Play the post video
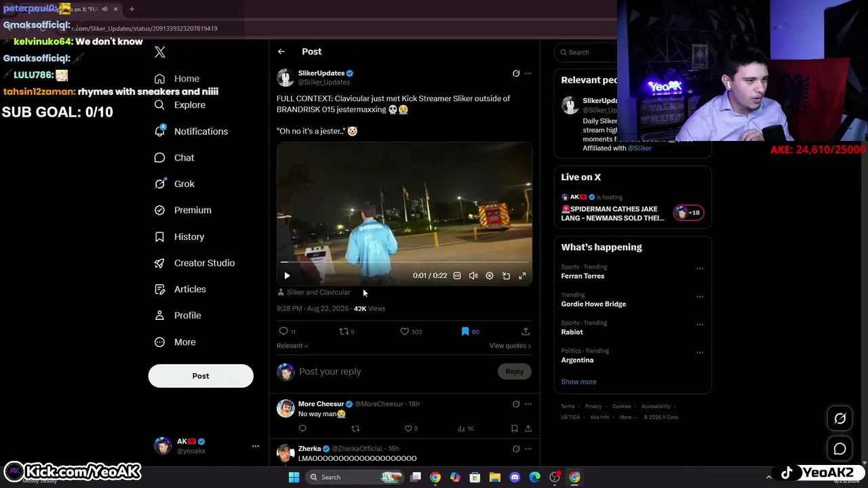The image size is (868, 488). point(287,276)
